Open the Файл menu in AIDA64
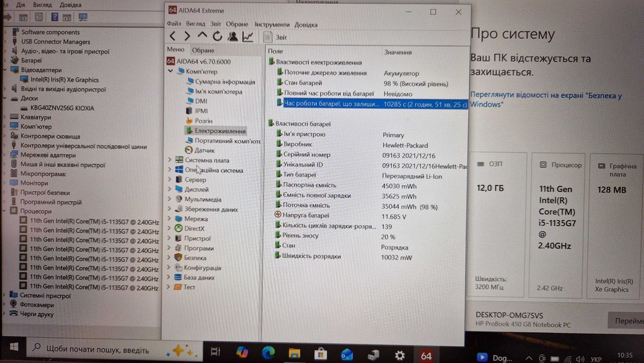Screen dimensions: 644x363 (174, 24)
